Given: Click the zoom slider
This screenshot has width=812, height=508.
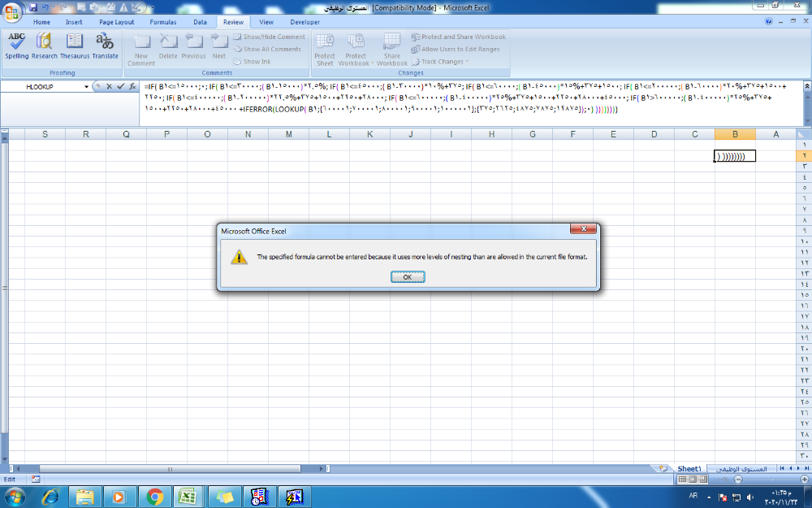Looking at the screenshot, I should tap(771, 480).
